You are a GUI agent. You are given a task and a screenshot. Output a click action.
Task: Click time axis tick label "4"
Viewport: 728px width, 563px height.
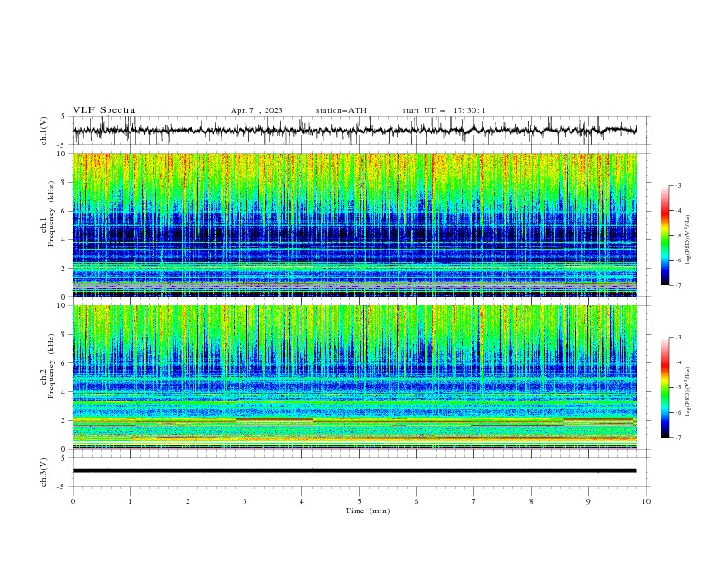pyautogui.click(x=301, y=501)
